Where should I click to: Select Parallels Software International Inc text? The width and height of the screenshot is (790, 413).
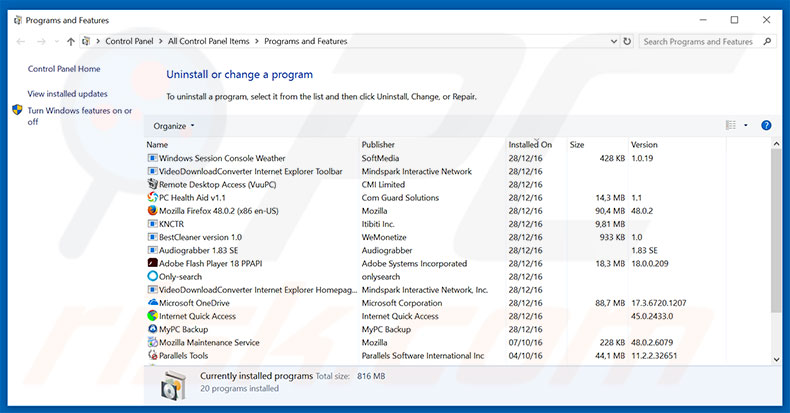pyautogui.click(x=423, y=355)
